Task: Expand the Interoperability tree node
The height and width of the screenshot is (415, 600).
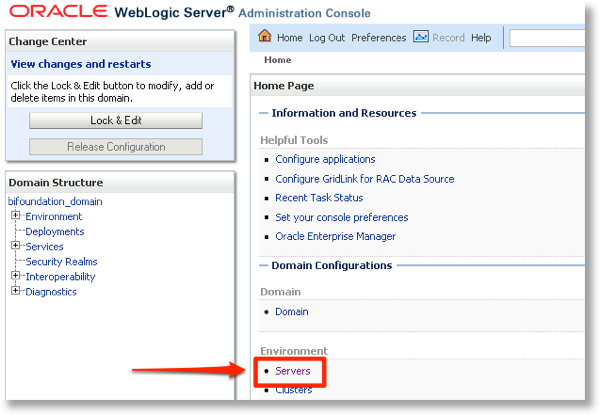Action: pos(16,276)
